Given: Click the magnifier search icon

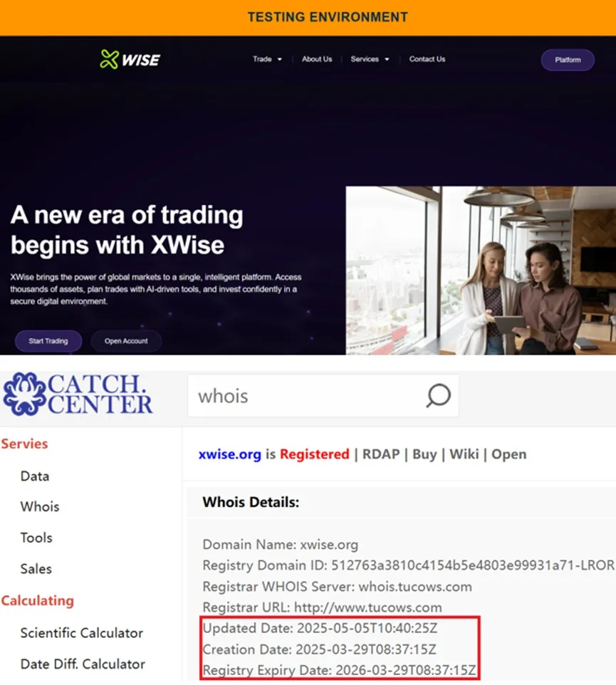Looking at the screenshot, I should coord(438,396).
